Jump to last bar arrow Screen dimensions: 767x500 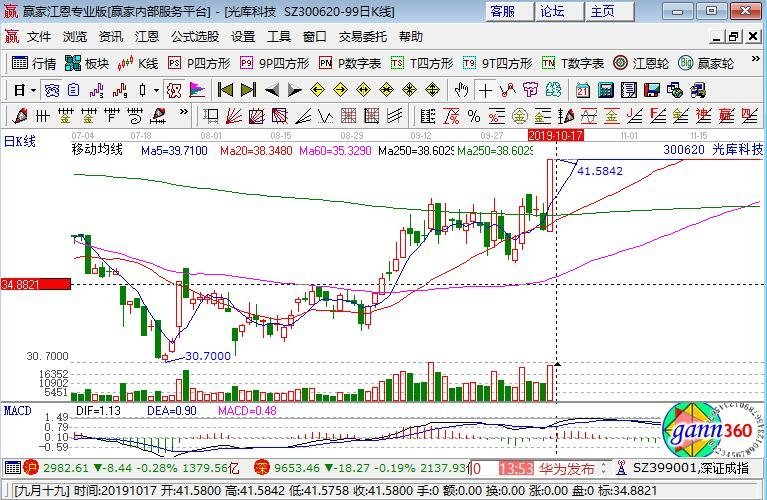coord(248,91)
